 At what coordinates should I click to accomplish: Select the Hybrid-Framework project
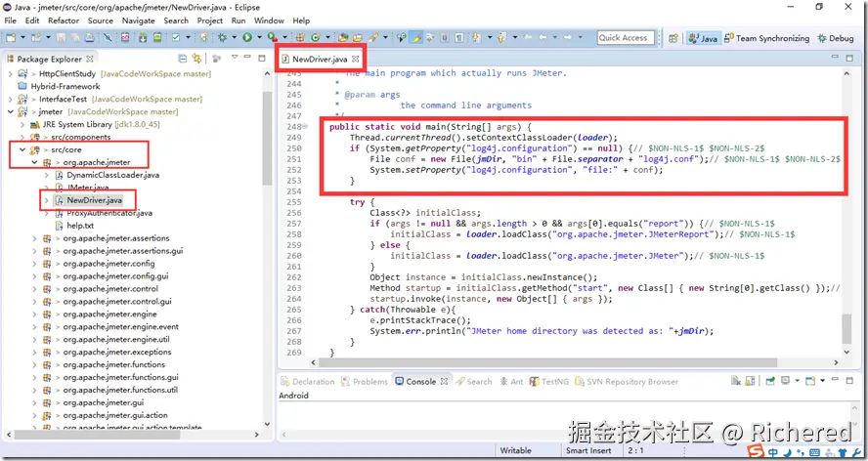pyautogui.click(x=65, y=86)
